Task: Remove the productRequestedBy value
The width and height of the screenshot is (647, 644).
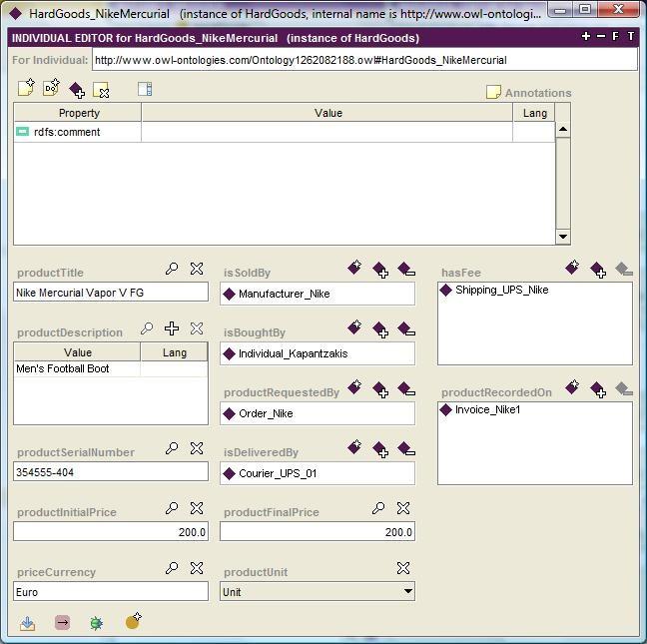Action: coord(406,388)
